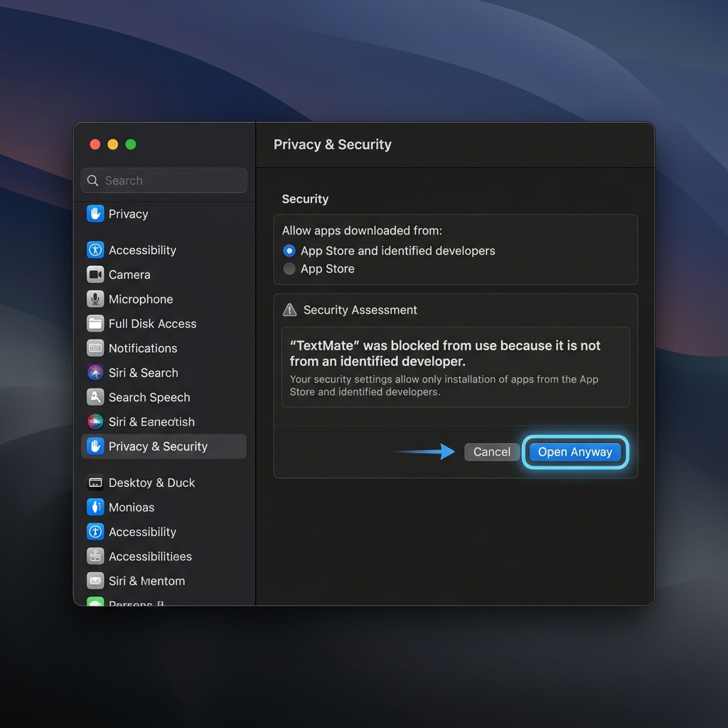The image size is (728, 728).
Task: Open Microphone settings via its mic icon
Action: pos(95,299)
